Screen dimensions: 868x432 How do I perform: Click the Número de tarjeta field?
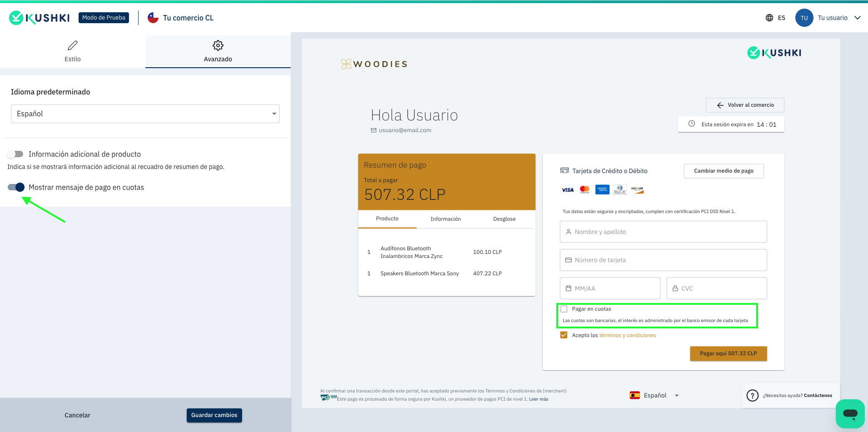click(663, 260)
